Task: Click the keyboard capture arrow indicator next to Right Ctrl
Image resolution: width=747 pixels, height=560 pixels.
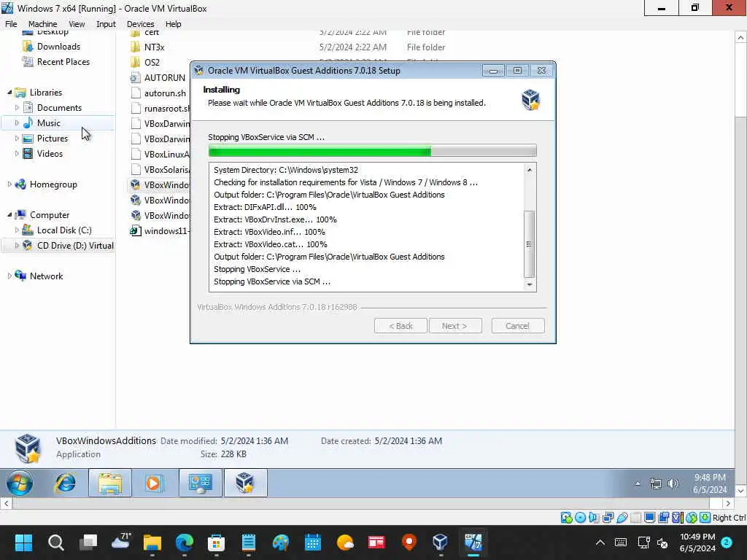Action: (705, 518)
